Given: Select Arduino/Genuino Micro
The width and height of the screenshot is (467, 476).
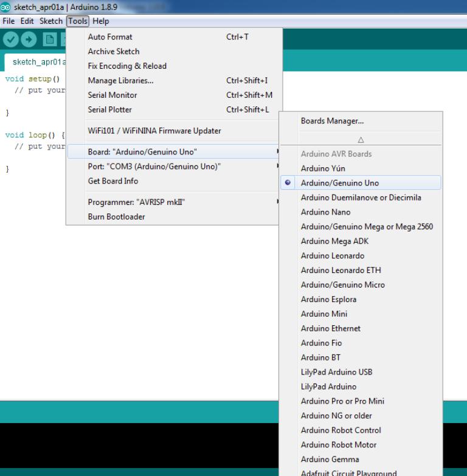Looking at the screenshot, I should click(361, 285).
